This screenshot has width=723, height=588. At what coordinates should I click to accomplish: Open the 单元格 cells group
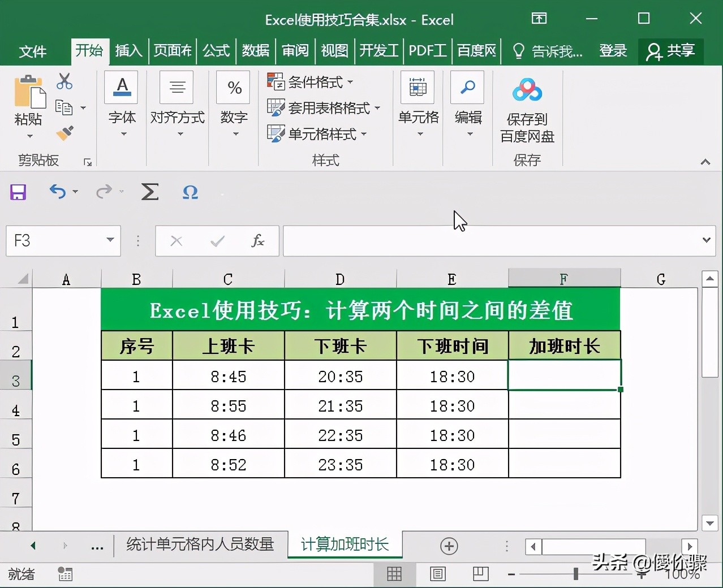tap(419, 105)
